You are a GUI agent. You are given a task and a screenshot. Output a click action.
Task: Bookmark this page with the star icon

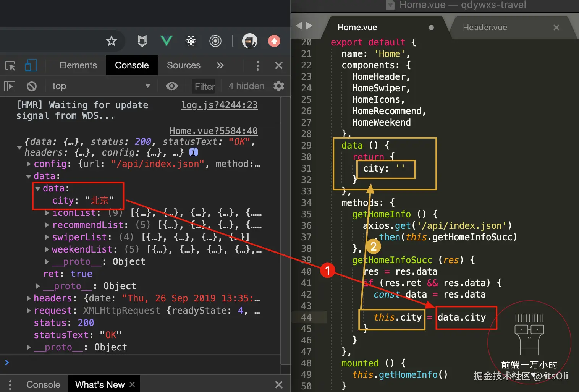pyautogui.click(x=111, y=41)
